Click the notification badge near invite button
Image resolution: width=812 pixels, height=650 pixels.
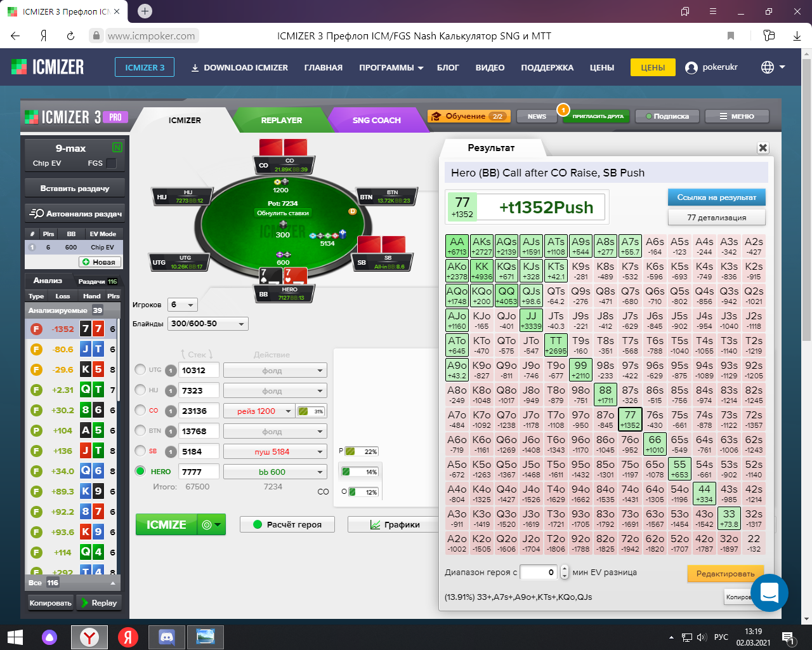point(563,110)
